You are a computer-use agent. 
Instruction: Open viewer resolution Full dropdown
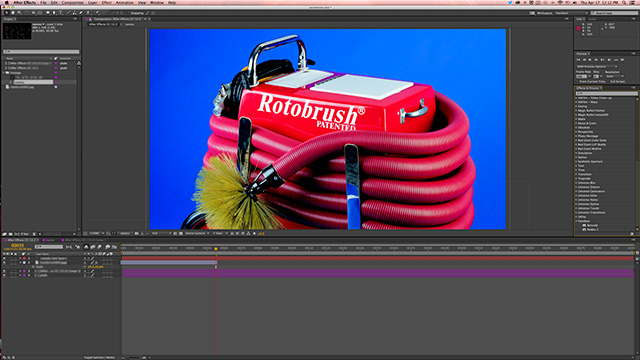[x=161, y=233]
